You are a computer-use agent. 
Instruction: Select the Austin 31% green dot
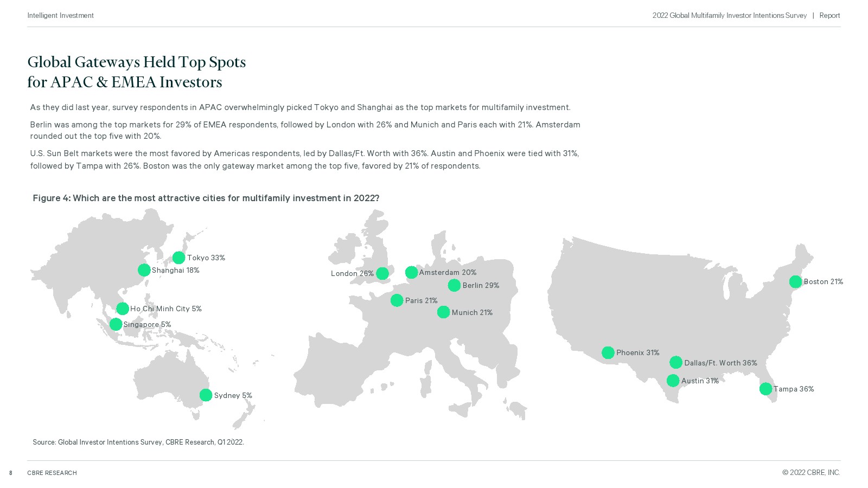[673, 381]
